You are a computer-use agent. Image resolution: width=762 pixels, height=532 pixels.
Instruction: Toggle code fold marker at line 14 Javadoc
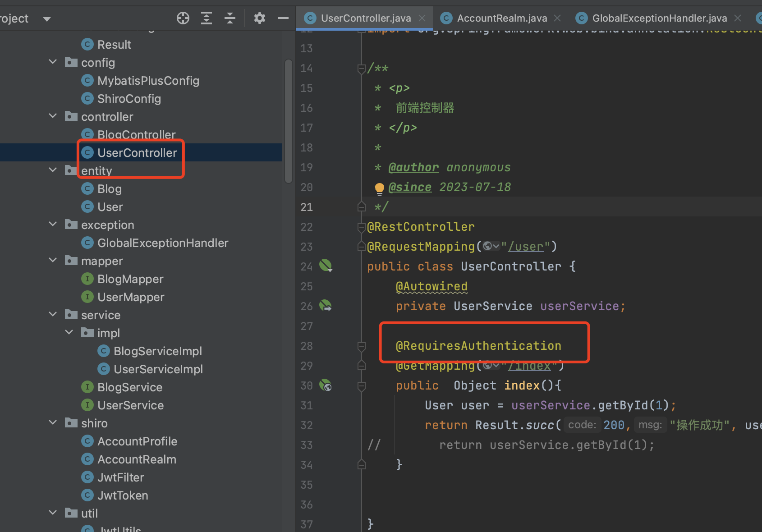click(361, 69)
